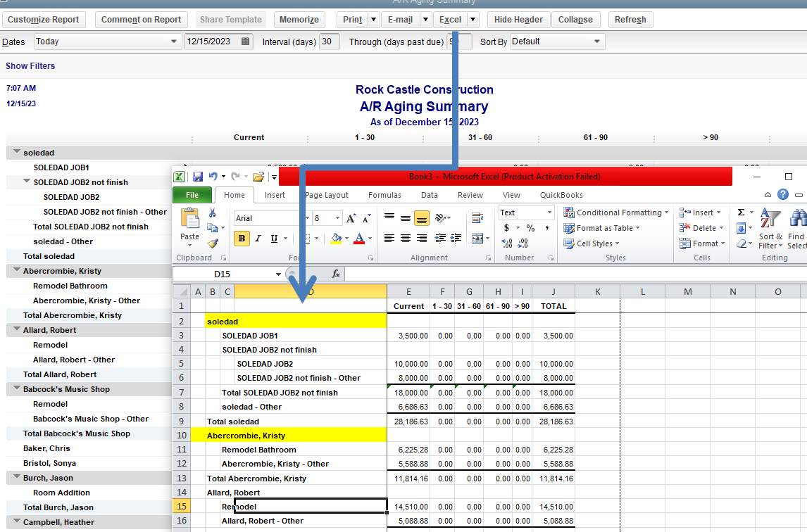This screenshot has width=807, height=532.
Task: Open the Print button dropdown arrow
Action: point(374,20)
